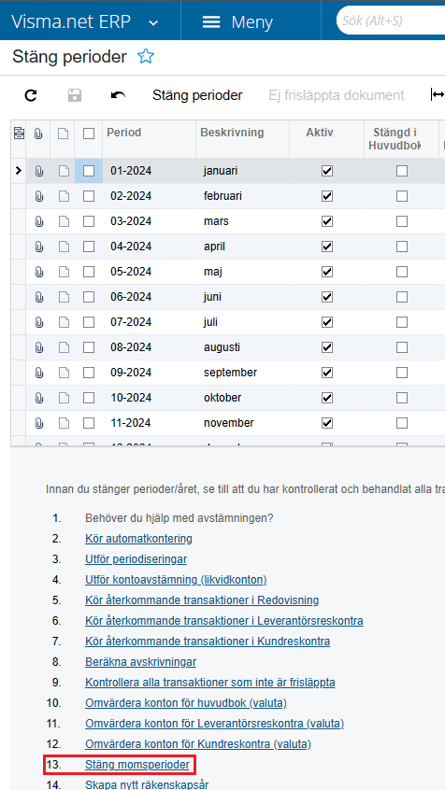Open attachment paperclip for juli row
Viewport: 445px width, 790px height.
38,322
